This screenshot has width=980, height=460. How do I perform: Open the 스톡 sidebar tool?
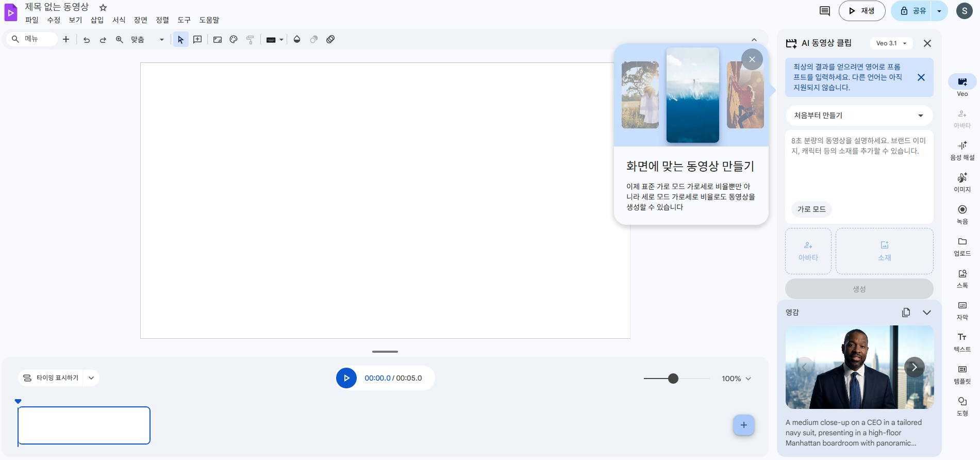tap(962, 278)
